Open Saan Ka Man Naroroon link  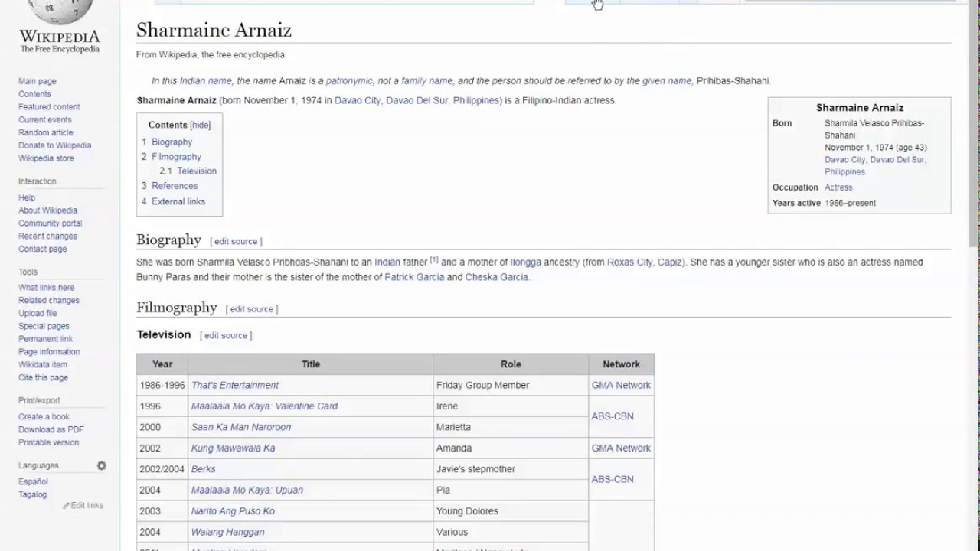point(241,427)
